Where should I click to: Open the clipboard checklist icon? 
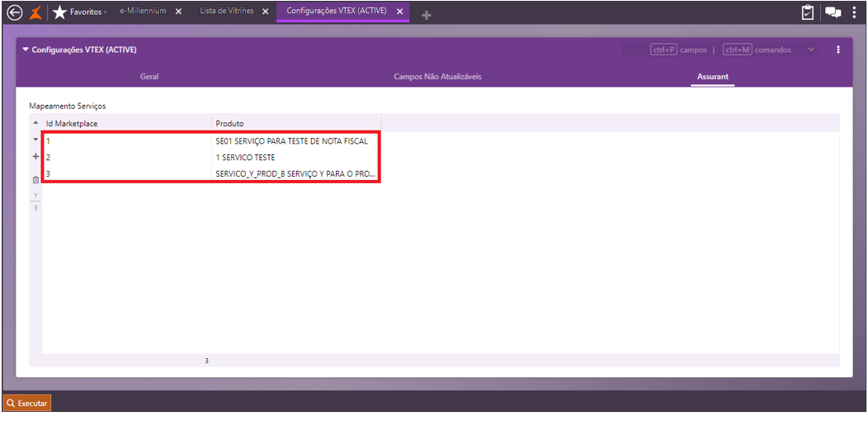click(808, 12)
